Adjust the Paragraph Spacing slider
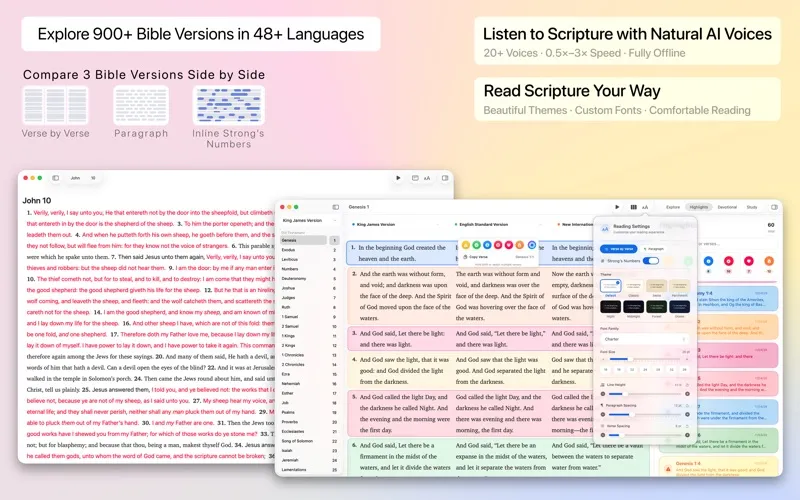This screenshot has width=800, height=500. click(645, 414)
